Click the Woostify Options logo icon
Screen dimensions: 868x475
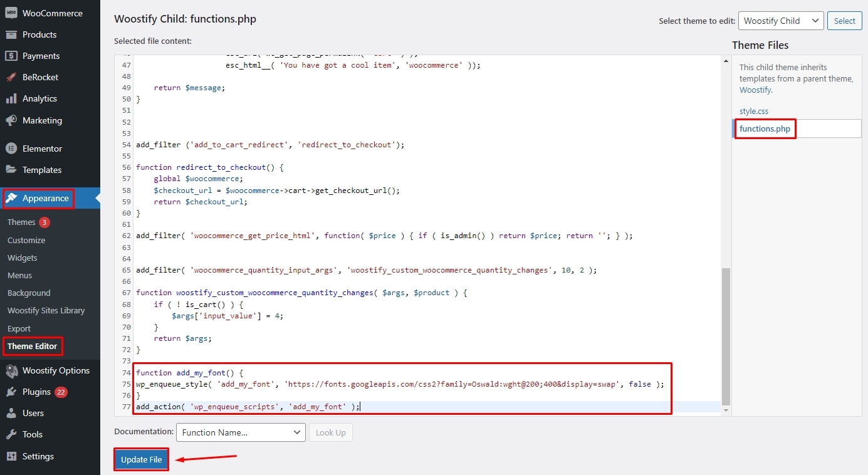coord(11,370)
